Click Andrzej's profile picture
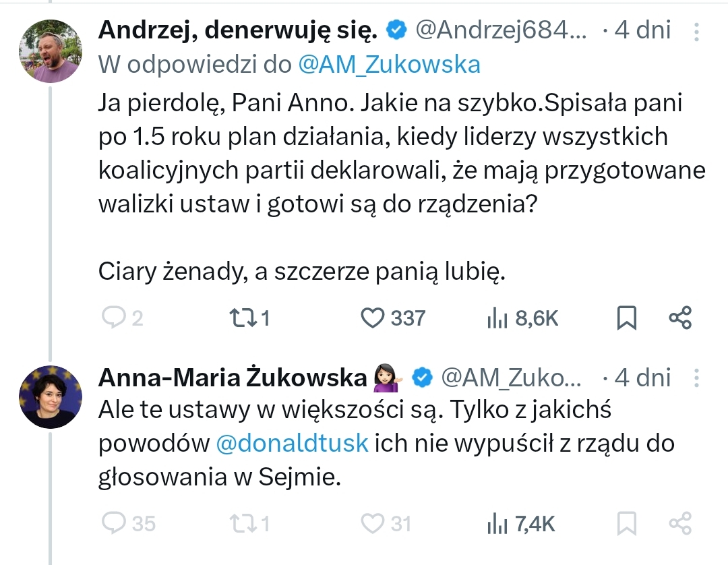 [x=50, y=51]
